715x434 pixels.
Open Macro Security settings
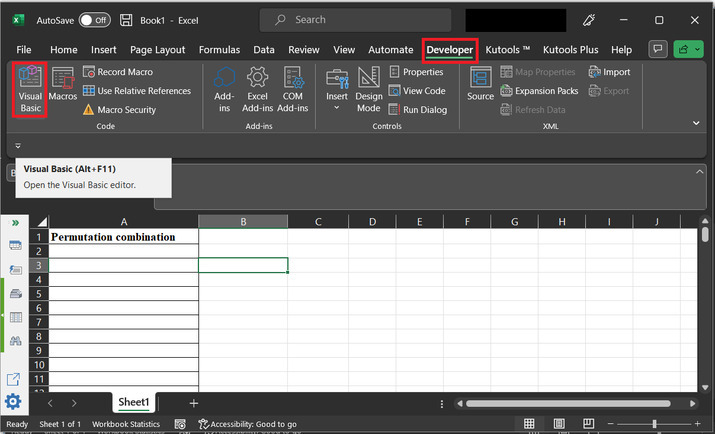[x=119, y=110]
